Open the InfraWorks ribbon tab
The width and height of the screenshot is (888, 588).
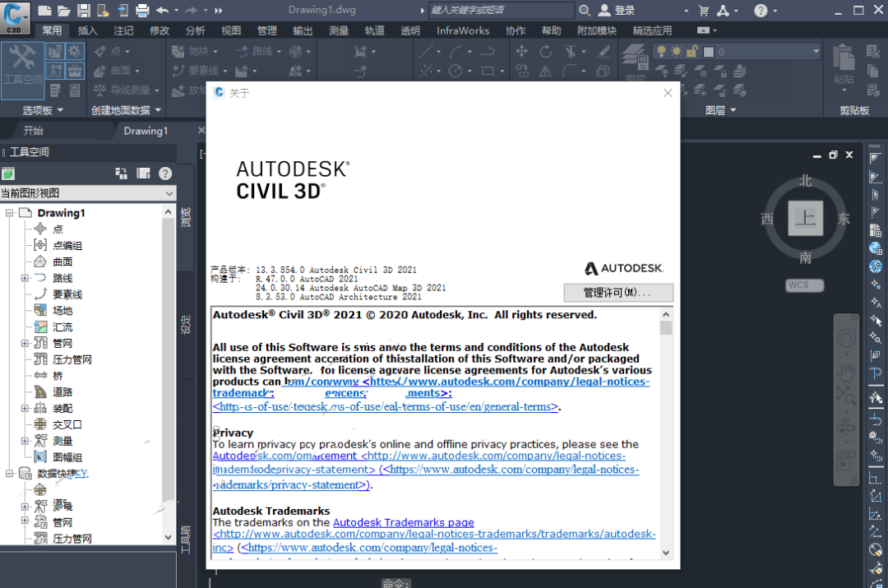coord(463,30)
